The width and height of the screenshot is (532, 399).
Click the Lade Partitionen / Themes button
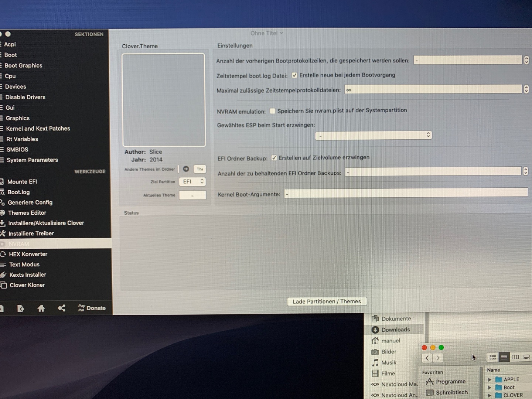click(327, 301)
